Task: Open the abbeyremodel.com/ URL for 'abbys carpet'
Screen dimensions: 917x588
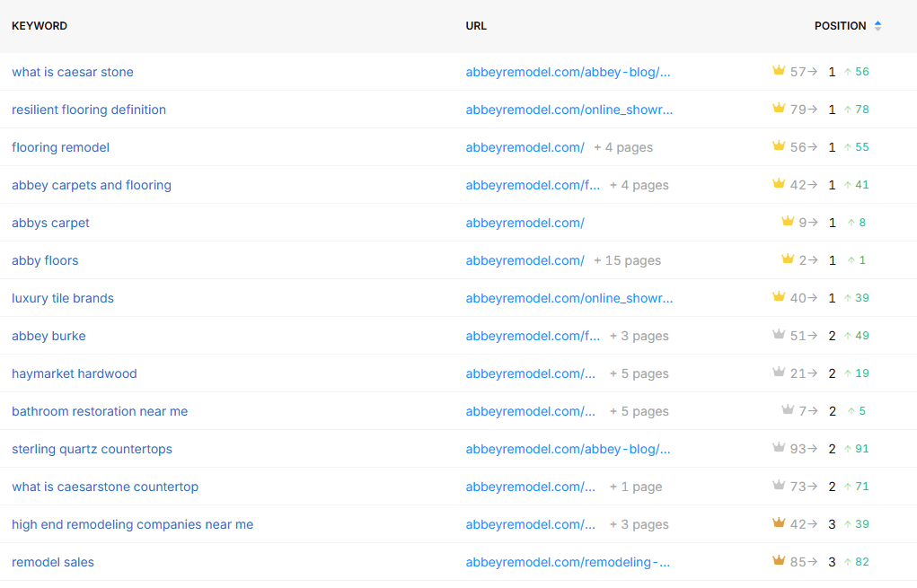Action: click(x=525, y=223)
